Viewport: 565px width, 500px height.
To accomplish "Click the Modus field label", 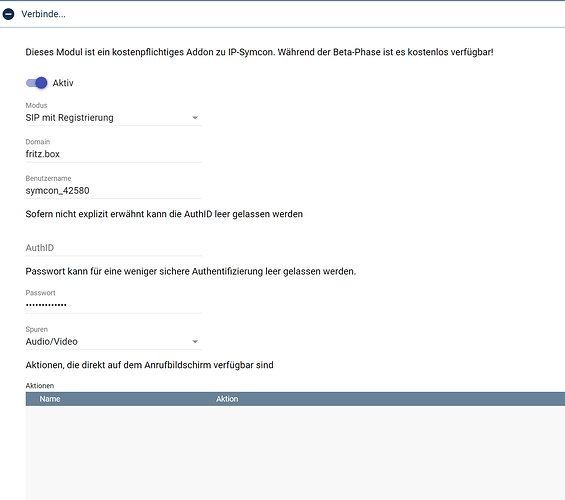I will click(x=36, y=105).
